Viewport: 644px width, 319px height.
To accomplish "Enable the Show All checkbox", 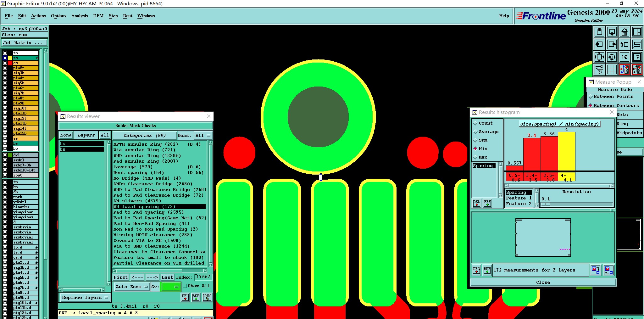I will [x=185, y=286].
